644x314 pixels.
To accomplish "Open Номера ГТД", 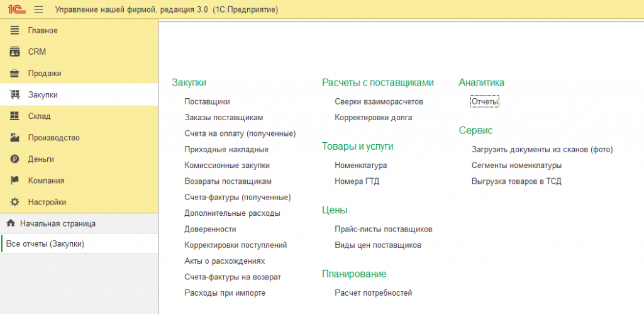I will [x=357, y=181].
